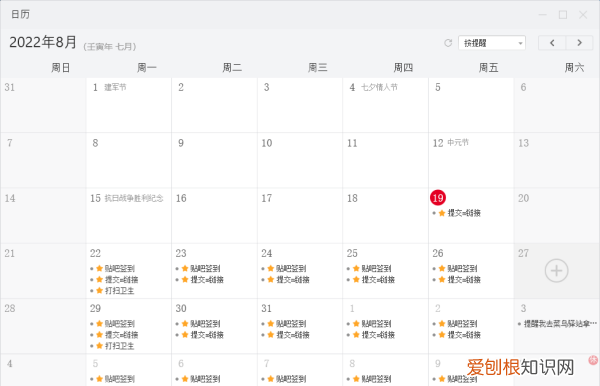Viewport: 600px width, 386px height.
Task: Go to the previous month
Action: 552,43
